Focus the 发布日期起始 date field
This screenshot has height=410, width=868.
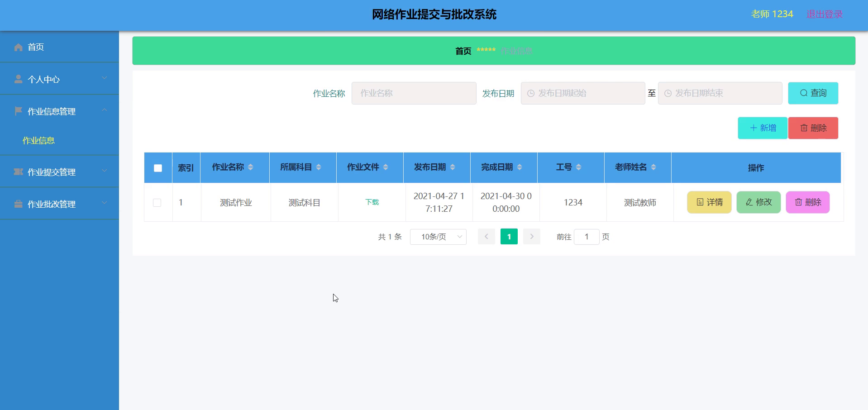(x=583, y=93)
